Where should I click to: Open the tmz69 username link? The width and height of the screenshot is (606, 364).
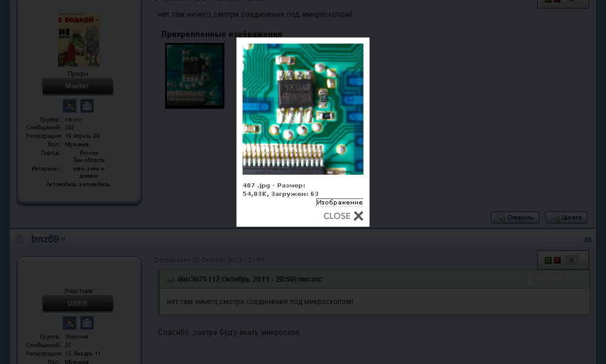point(45,239)
